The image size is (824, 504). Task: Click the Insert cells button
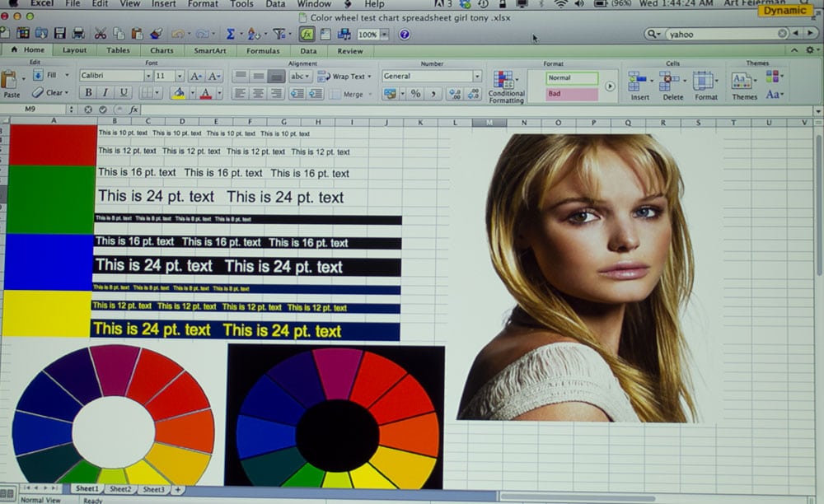point(639,86)
